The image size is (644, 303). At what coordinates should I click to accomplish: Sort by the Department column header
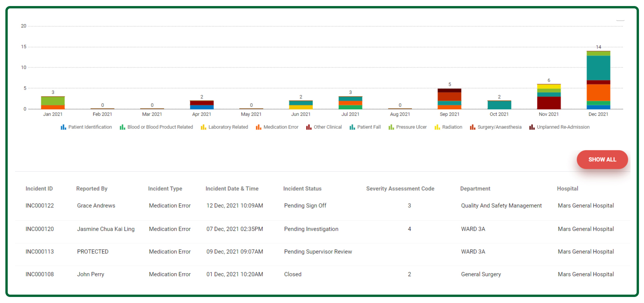475,189
